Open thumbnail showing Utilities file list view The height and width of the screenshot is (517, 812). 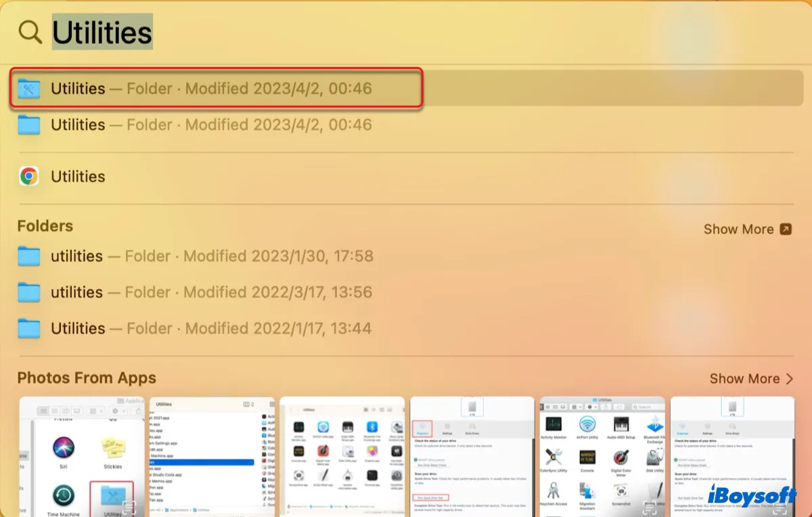(212, 456)
